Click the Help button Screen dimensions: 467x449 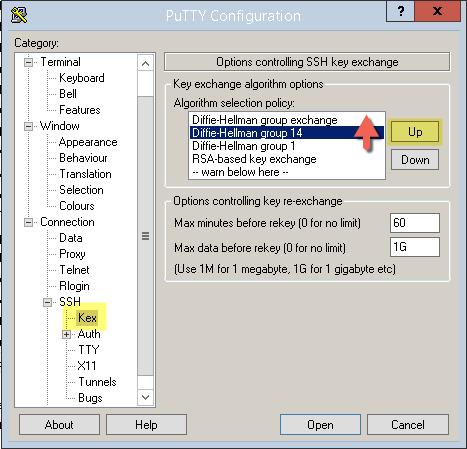(146, 425)
